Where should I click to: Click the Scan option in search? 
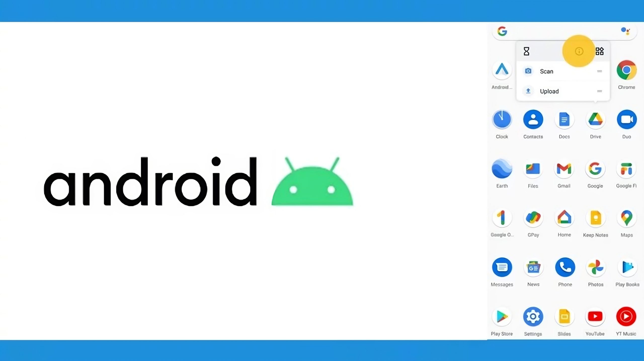(x=547, y=71)
